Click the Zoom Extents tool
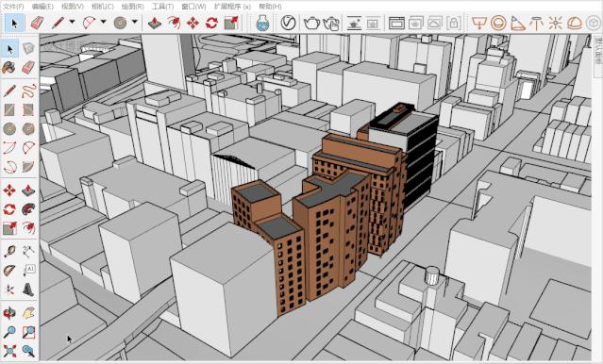Screen dimensions: 603x364 9,351
